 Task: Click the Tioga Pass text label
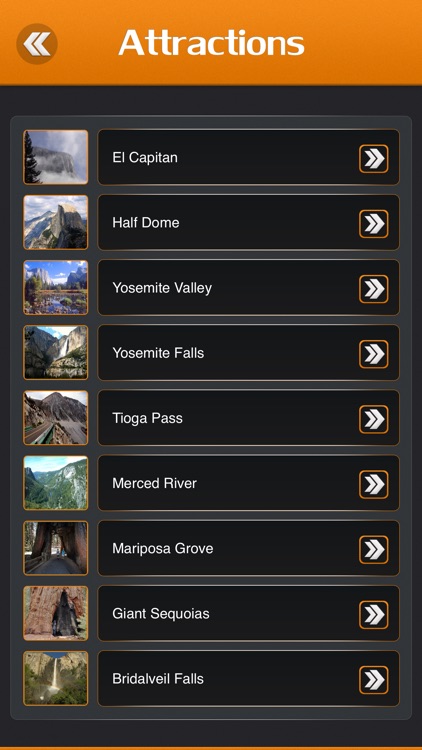[x=147, y=418]
